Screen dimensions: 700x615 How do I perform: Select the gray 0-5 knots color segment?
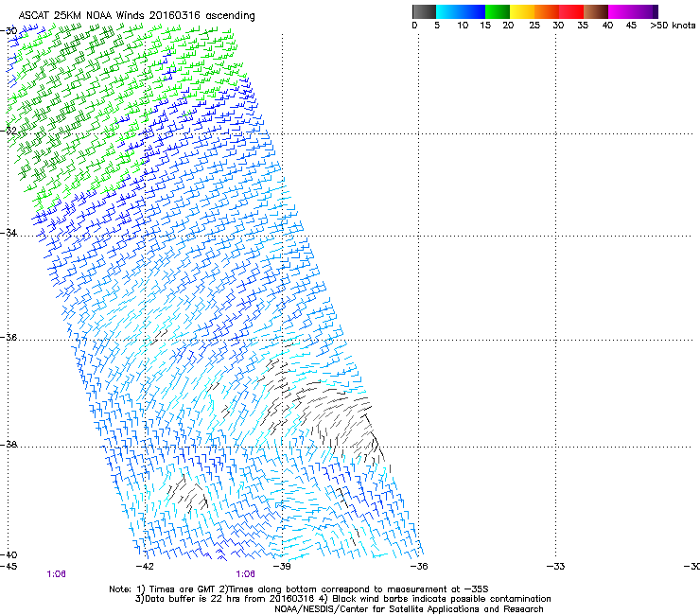424,11
